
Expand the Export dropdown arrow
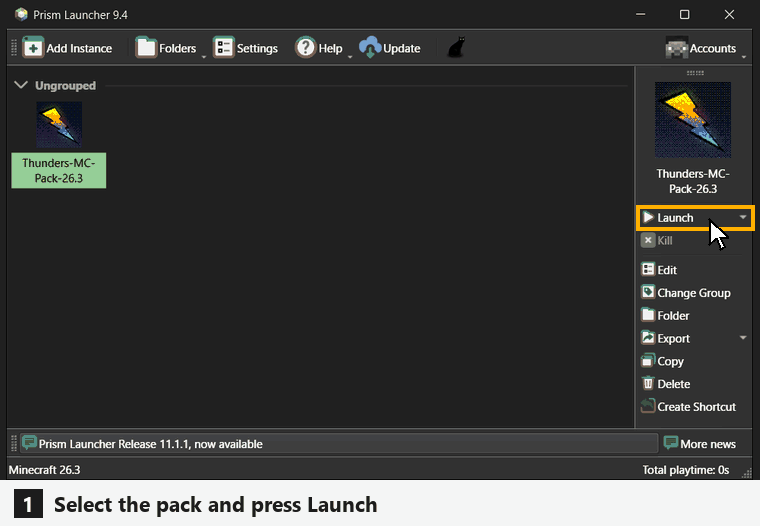(743, 337)
